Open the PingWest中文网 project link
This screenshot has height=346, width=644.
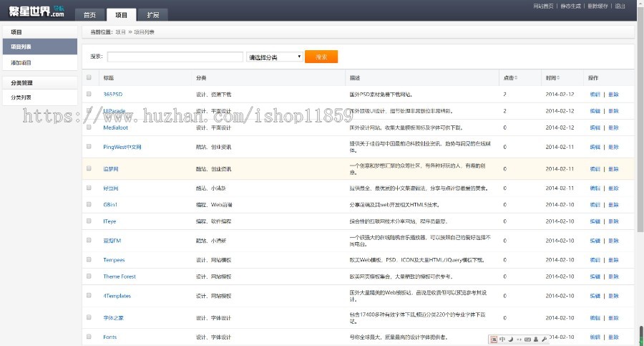(122, 147)
